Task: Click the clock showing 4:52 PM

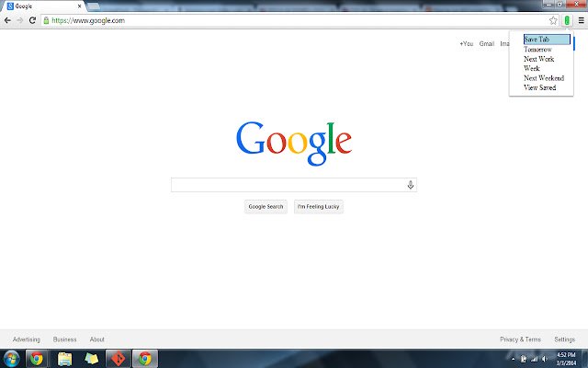Action: 566,359
